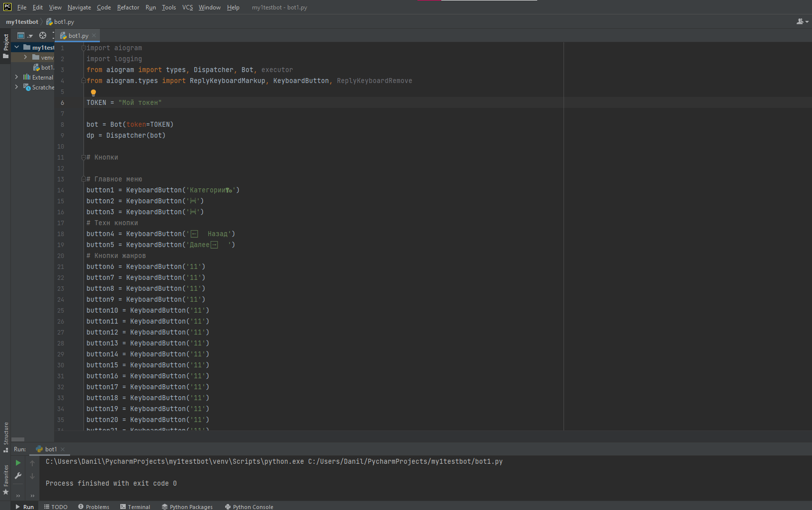Click the Up the Stack Trace arrow

(32, 463)
